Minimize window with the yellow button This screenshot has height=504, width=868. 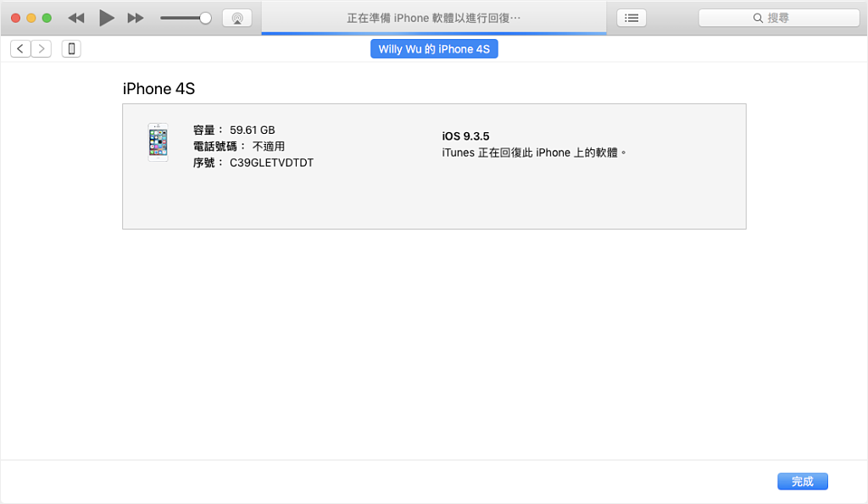(x=31, y=19)
